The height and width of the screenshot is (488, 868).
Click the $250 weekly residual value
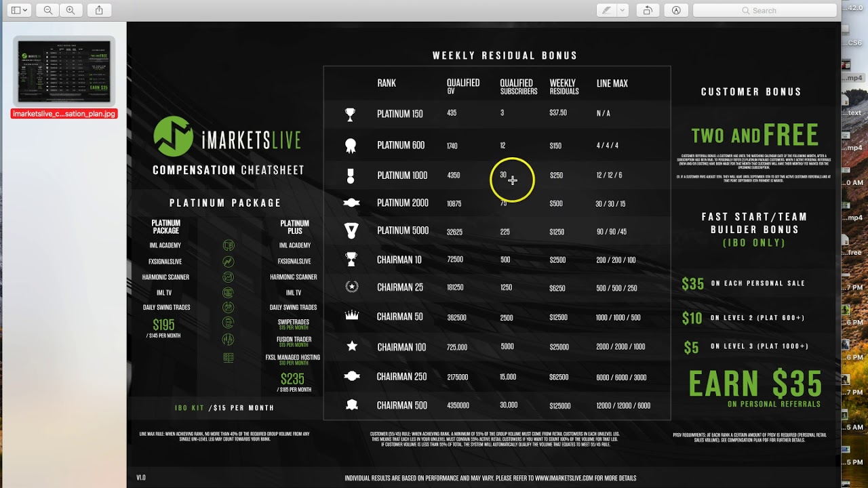[x=556, y=176]
